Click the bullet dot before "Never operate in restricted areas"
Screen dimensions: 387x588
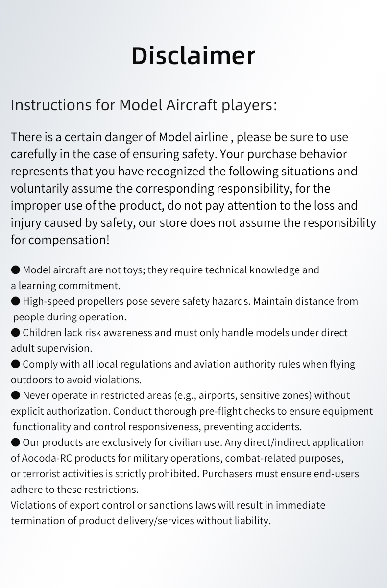16,395
